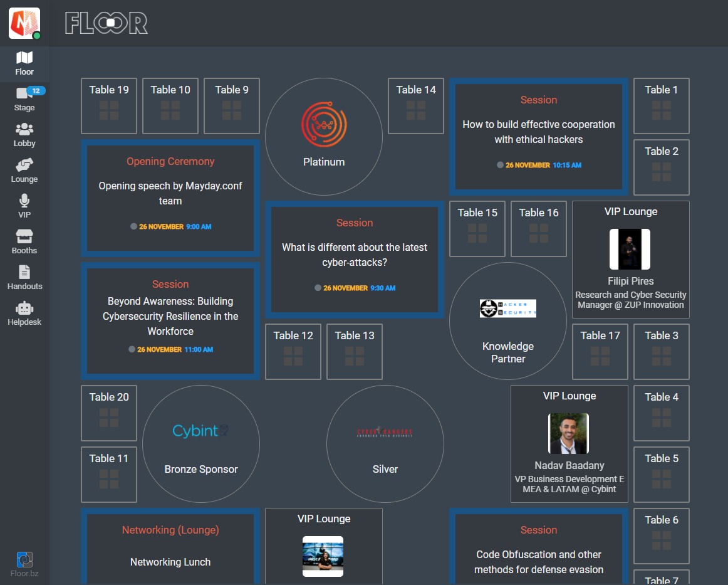Screen dimensions: 728x585
Task: Join Table 1
Action: coord(662,106)
